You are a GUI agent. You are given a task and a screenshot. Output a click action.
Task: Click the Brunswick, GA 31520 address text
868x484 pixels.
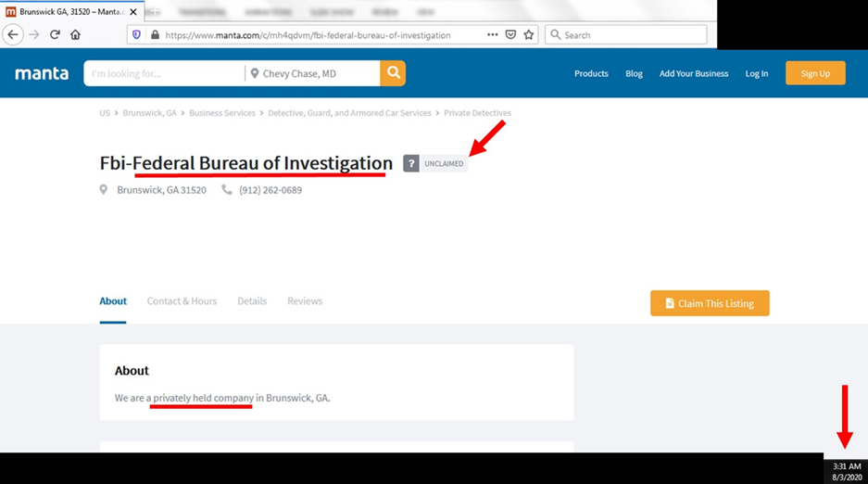[x=161, y=190]
